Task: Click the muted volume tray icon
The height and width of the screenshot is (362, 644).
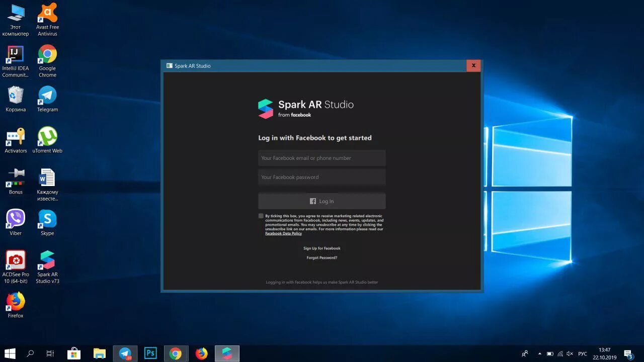Action: point(570,353)
